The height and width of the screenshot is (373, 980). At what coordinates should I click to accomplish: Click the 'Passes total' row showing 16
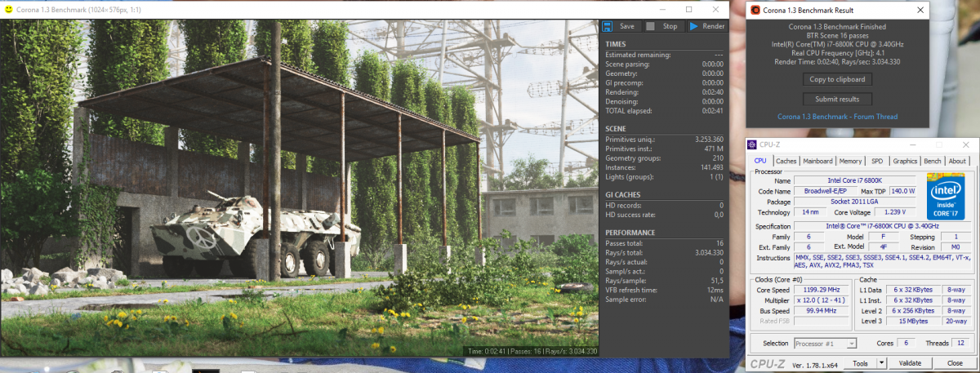click(664, 243)
